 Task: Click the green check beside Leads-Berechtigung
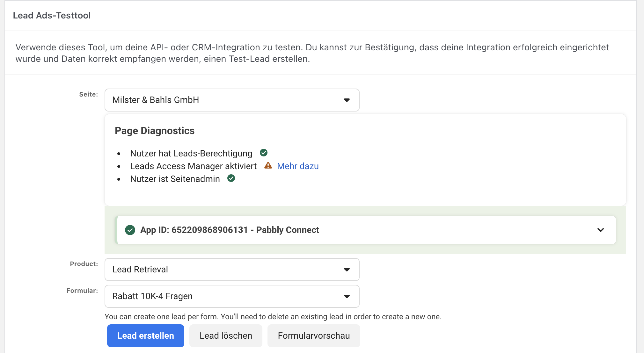point(264,153)
